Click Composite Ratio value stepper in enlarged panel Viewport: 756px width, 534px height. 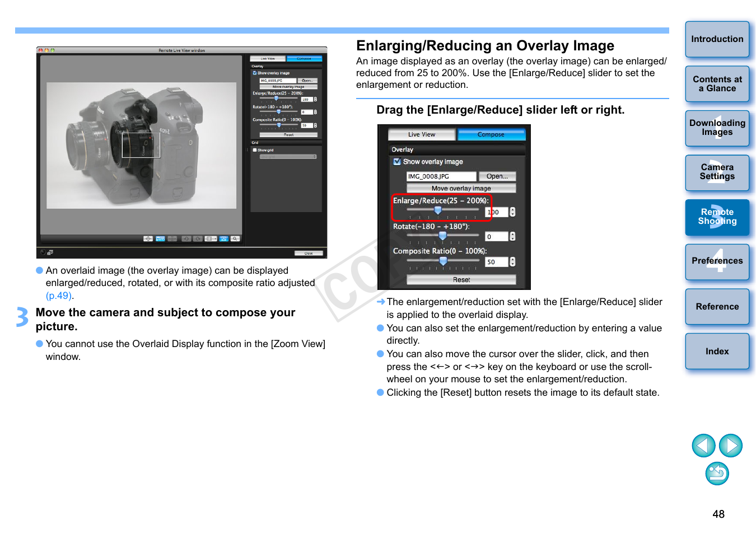point(512,262)
